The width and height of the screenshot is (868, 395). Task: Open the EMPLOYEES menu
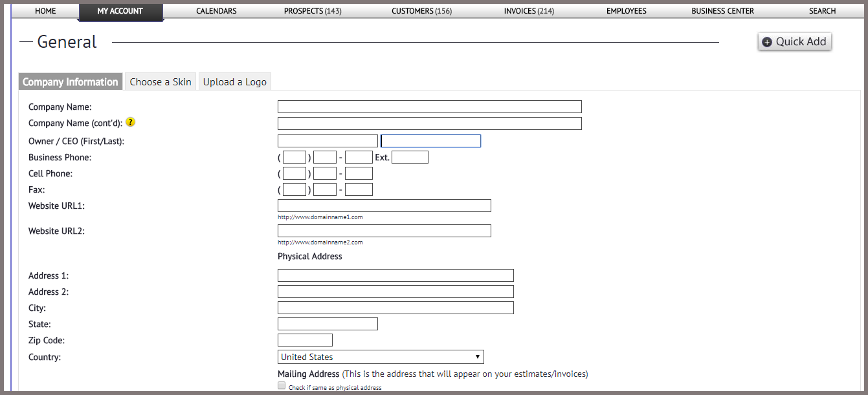tap(626, 11)
